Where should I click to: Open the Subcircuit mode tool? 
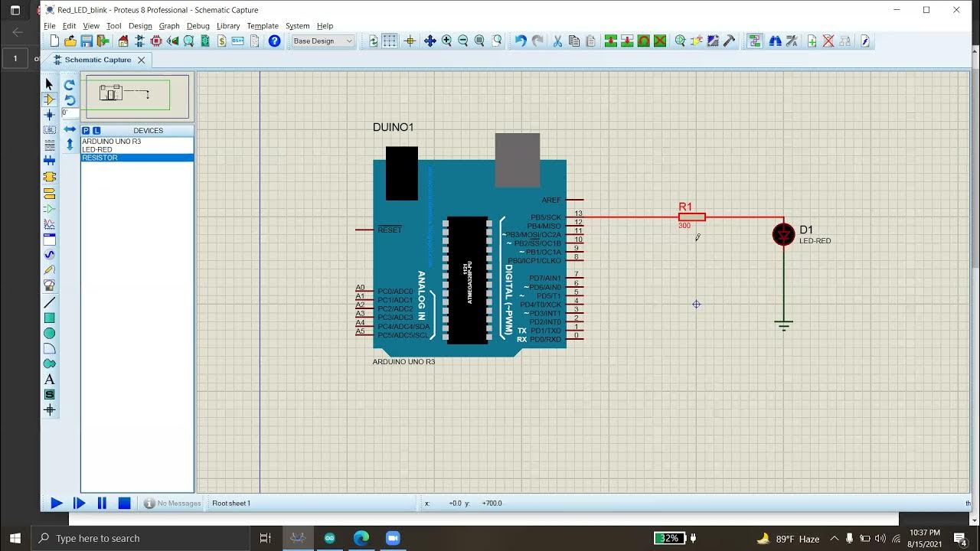coord(50,177)
